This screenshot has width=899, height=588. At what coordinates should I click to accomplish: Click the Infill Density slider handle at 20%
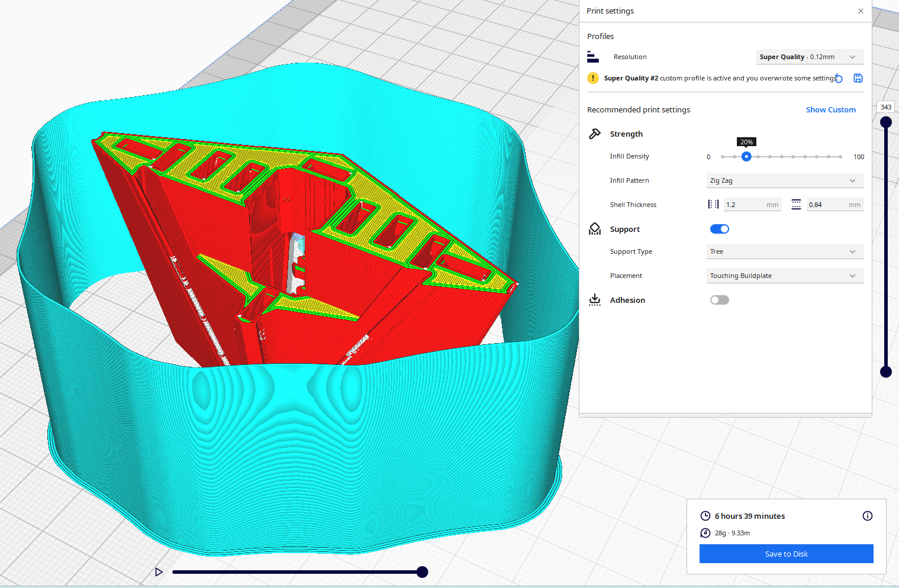click(x=746, y=156)
